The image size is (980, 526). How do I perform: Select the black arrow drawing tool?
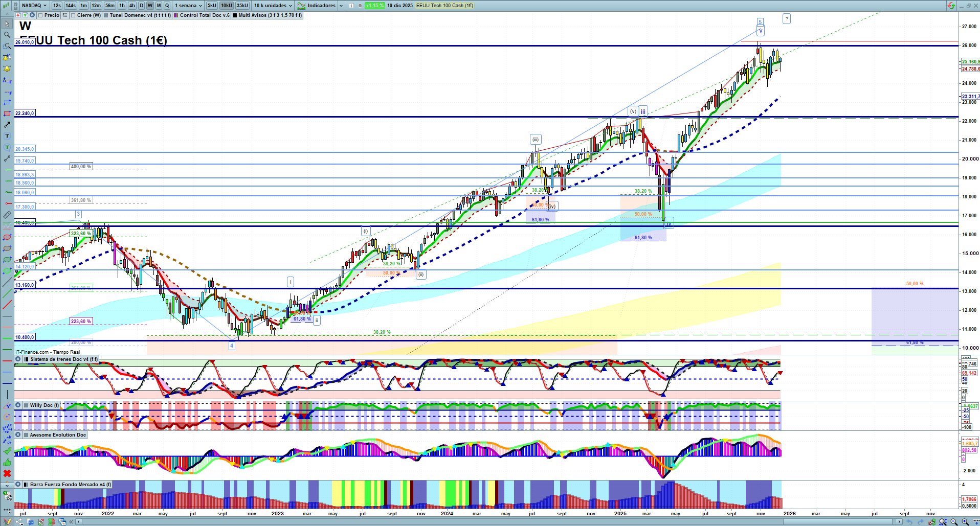7,125
